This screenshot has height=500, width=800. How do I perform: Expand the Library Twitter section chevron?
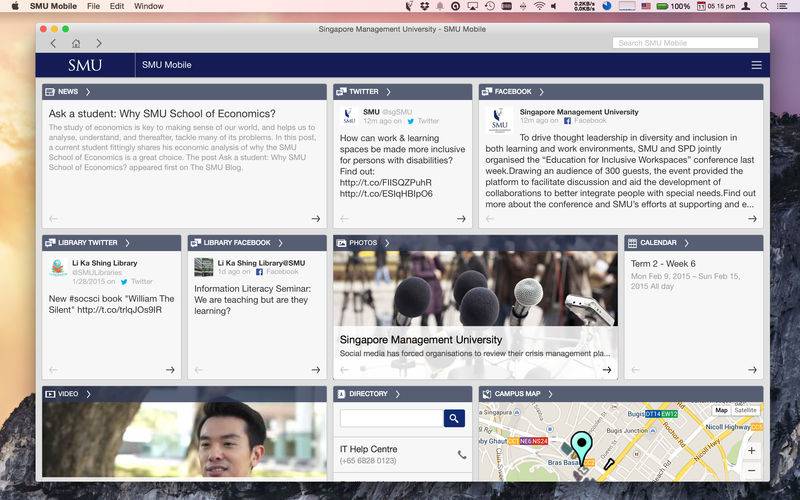point(127,243)
